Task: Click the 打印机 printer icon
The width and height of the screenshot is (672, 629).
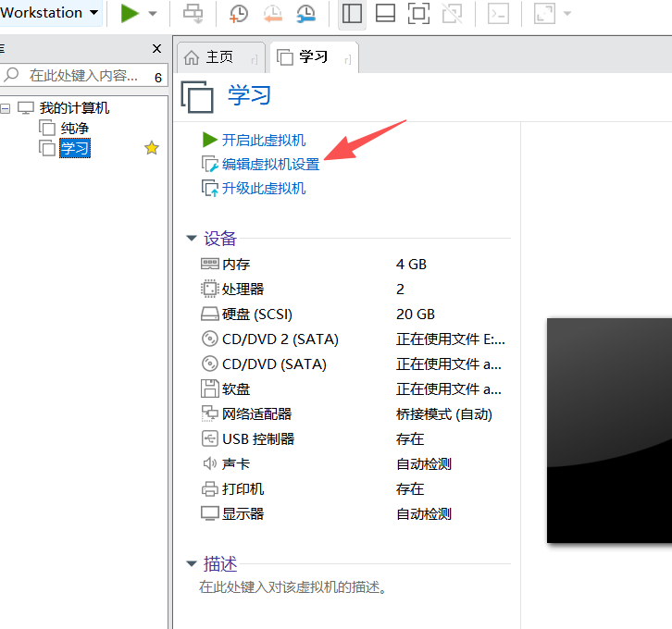Action: click(210, 488)
